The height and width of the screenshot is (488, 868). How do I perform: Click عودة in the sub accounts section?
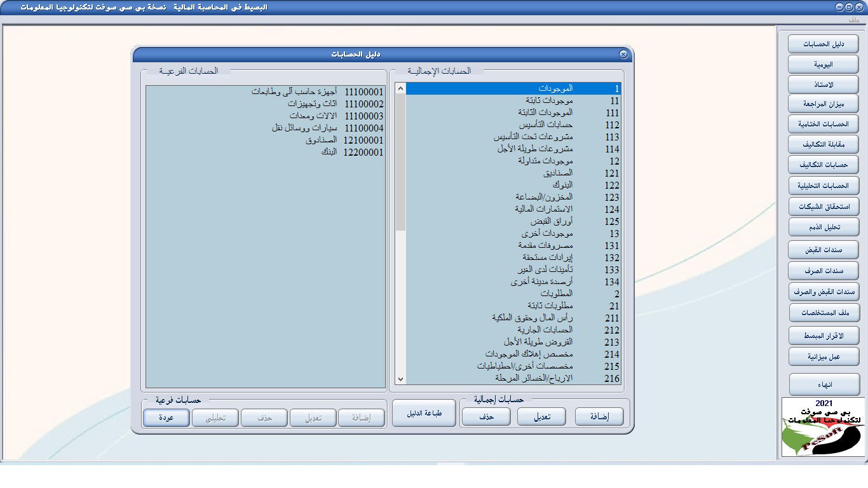[166, 418]
